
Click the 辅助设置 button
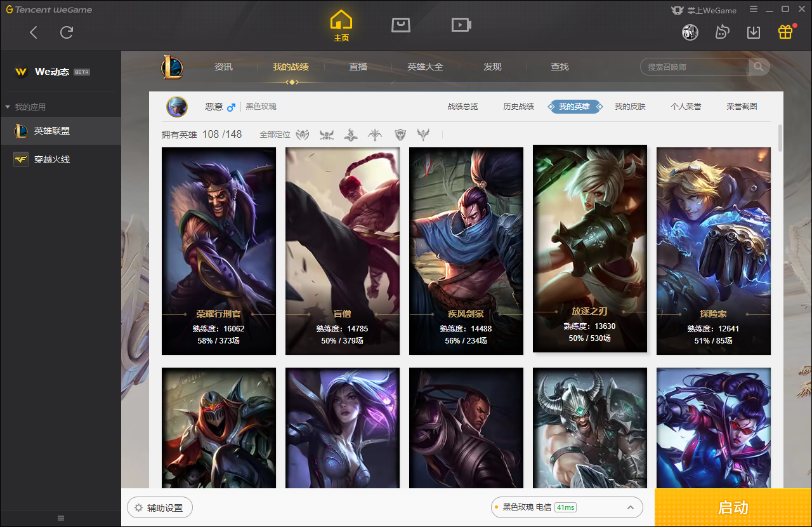click(159, 508)
